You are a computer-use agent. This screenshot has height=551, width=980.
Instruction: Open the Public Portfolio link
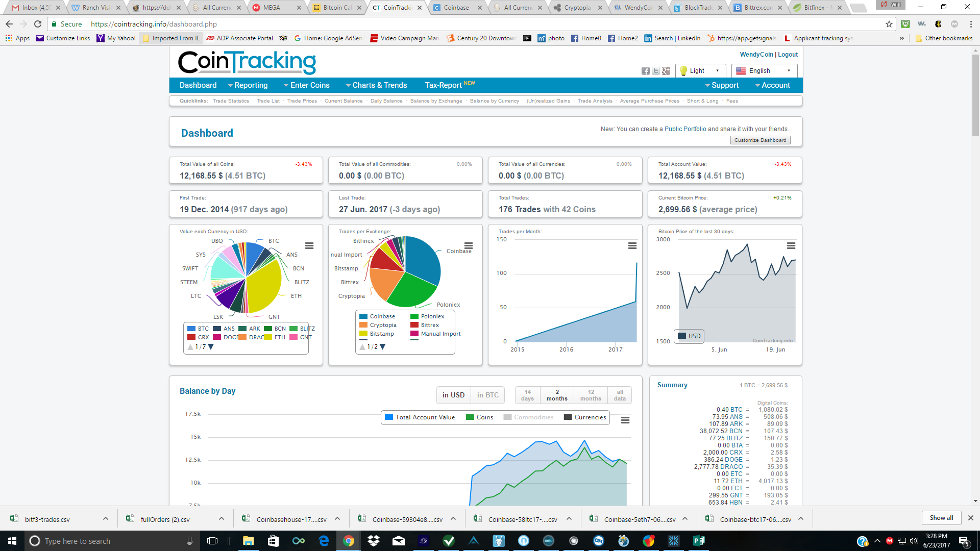click(685, 129)
